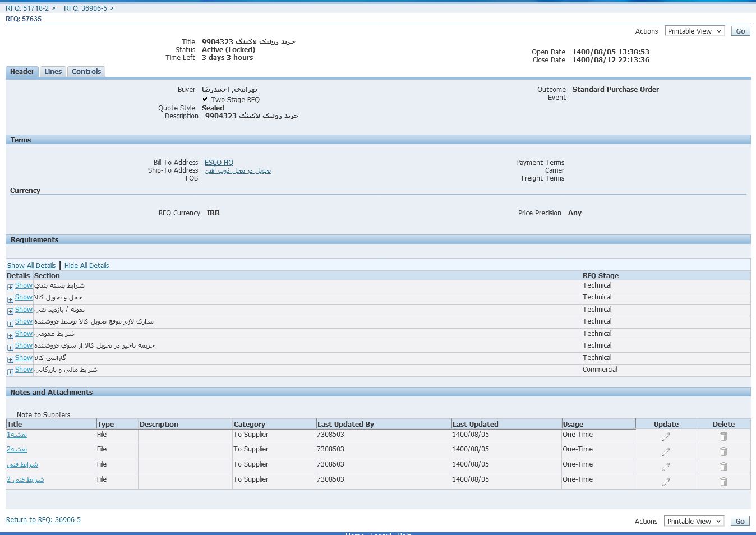Delete attachment نقشه2 with its trash icon
756x535 pixels.
tap(723, 451)
